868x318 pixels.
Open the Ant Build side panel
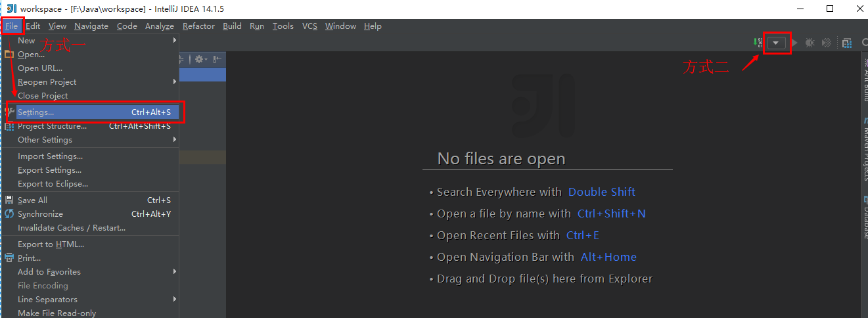coord(864,79)
